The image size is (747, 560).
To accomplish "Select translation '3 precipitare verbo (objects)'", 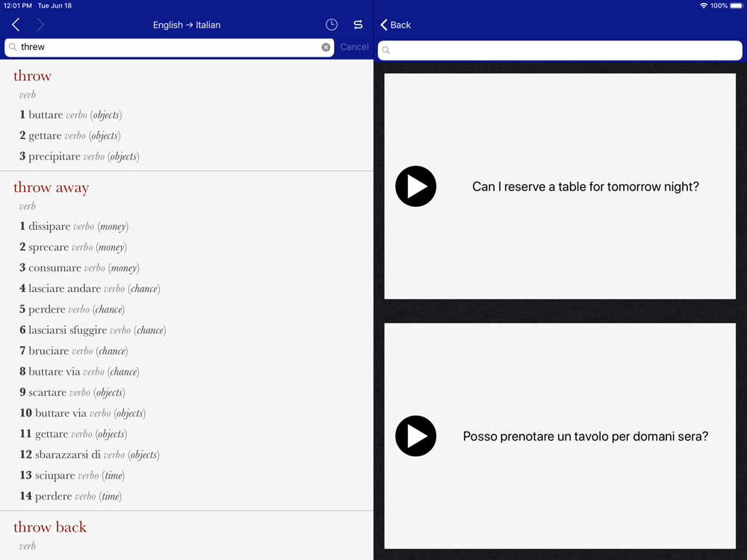I will click(79, 156).
